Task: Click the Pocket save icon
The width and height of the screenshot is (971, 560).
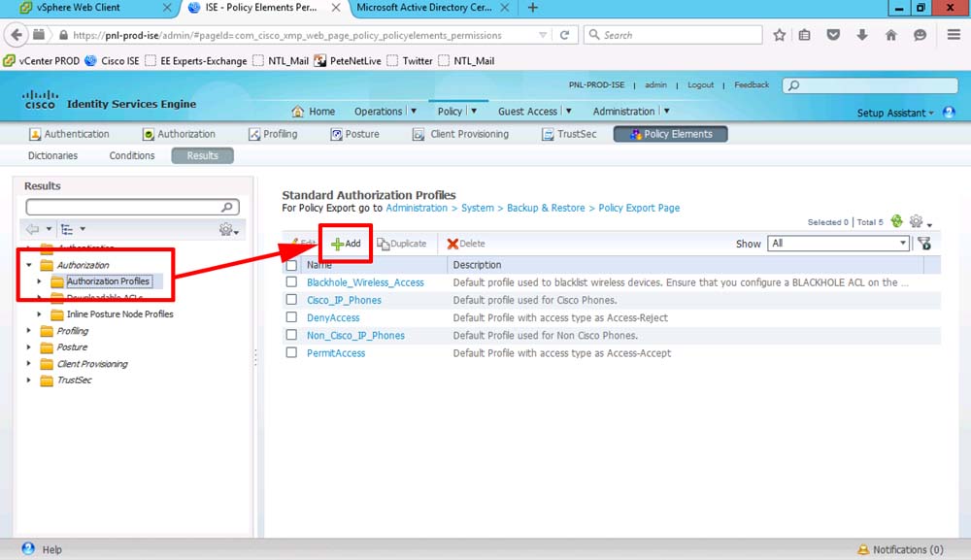Action: point(833,35)
